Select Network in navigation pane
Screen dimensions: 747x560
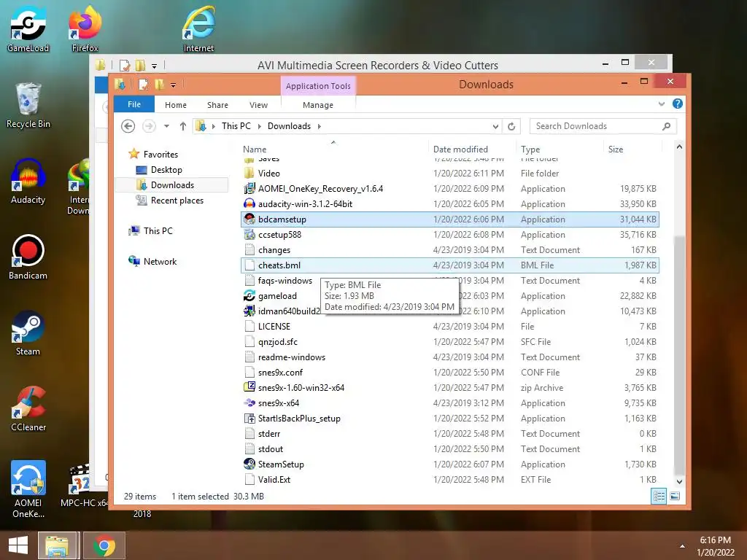click(x=152, y=262)
